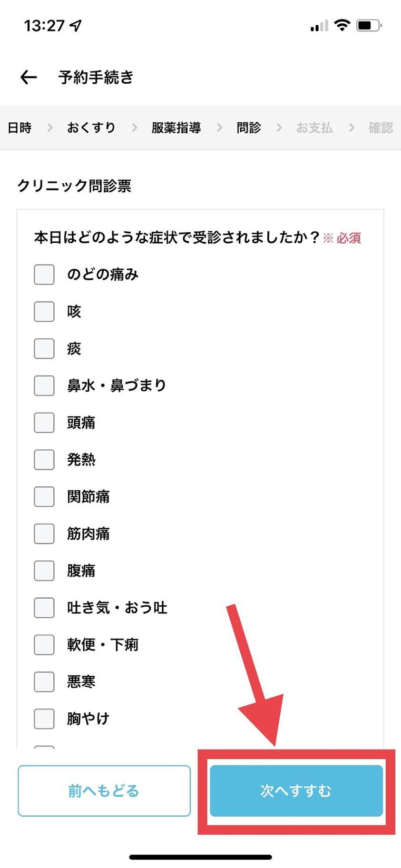
Task: Tap the battery status icon
Action: (x=369, y=25)
